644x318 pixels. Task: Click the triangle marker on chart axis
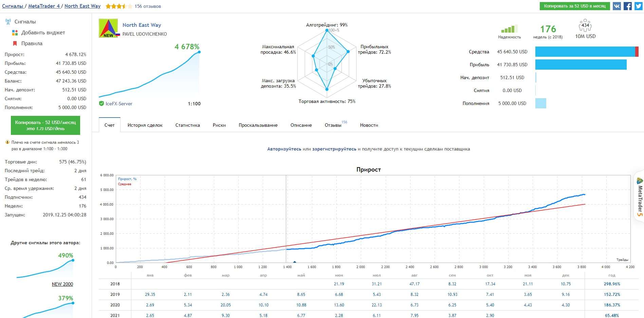tap(294, 262)
